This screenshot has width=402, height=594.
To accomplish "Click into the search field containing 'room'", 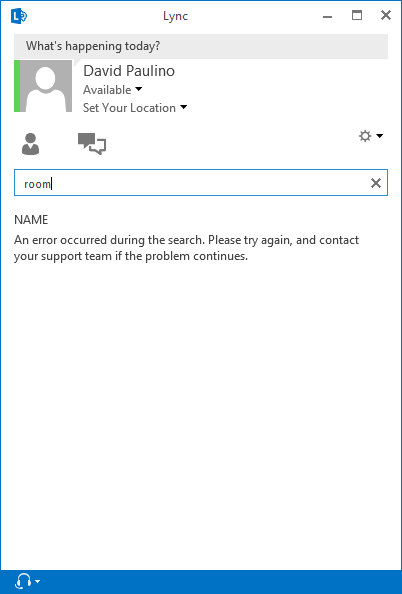I will [201, 183].
